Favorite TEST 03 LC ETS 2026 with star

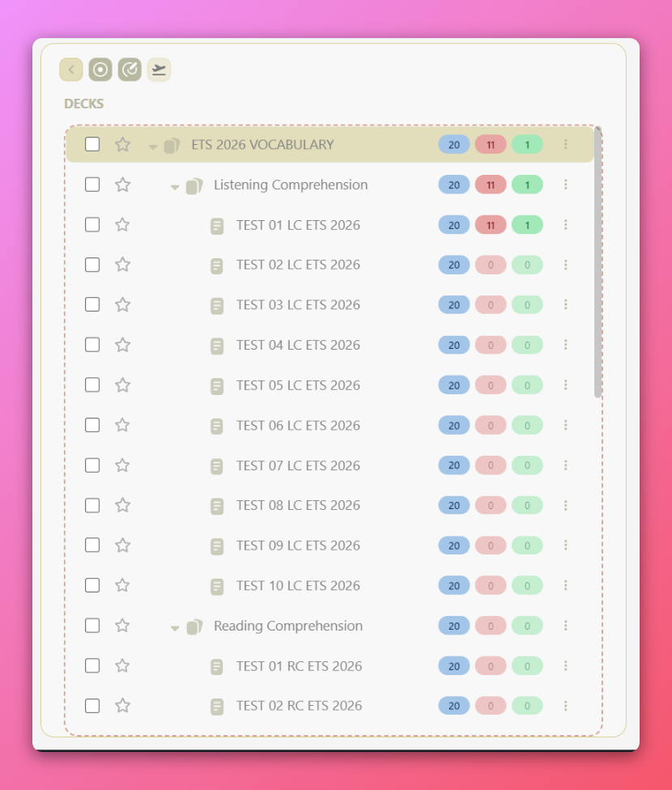pyautogui.click(x=122, y=304)
